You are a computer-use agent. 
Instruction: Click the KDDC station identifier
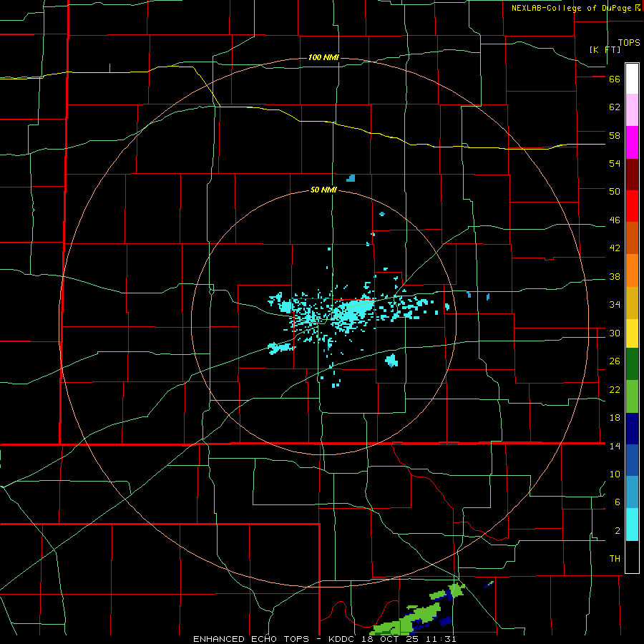pyautogui.click(x=343, y=639)
